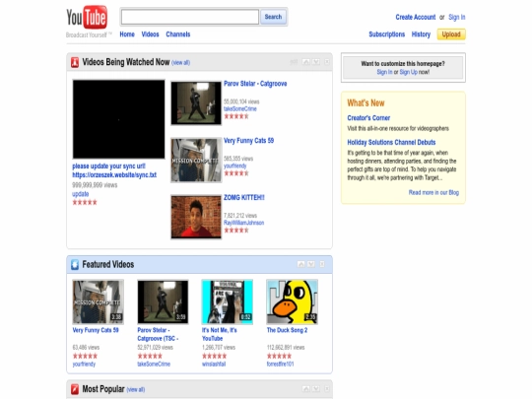Click takeSomeCrime under Featured Videos
This screenshot has height=399, width=532.
tap(154, 365)
